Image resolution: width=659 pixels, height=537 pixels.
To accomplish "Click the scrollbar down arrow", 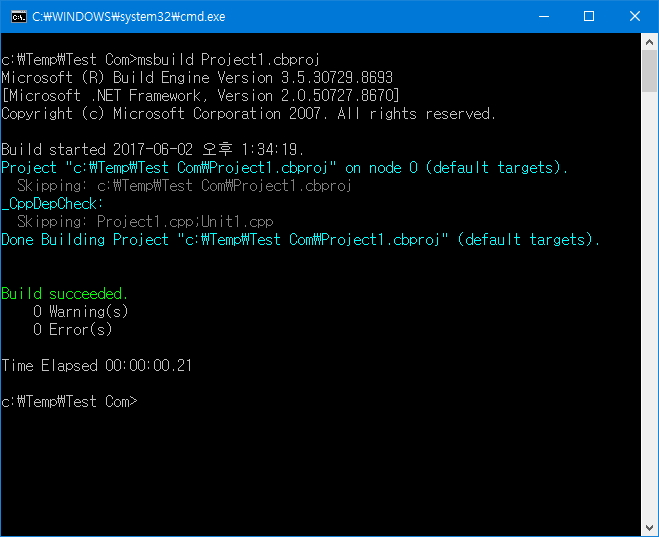I will click(x=649, y=528).
